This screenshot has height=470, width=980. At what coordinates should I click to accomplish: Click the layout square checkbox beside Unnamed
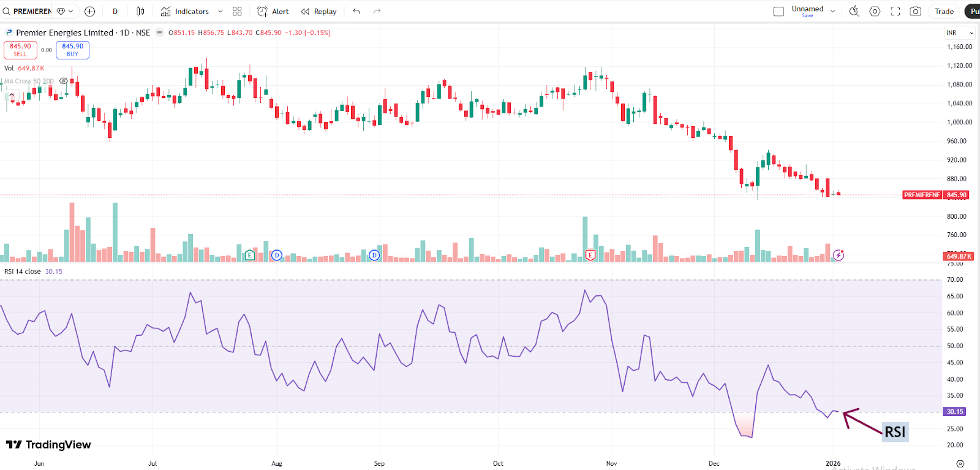(x=778, y=11)
